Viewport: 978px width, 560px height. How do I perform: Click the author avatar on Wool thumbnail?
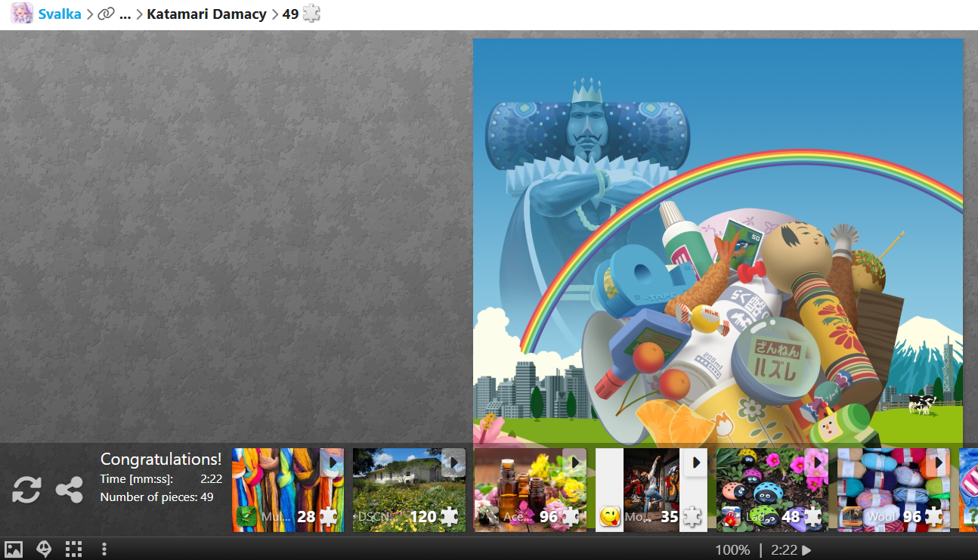[x=852, y=517]
